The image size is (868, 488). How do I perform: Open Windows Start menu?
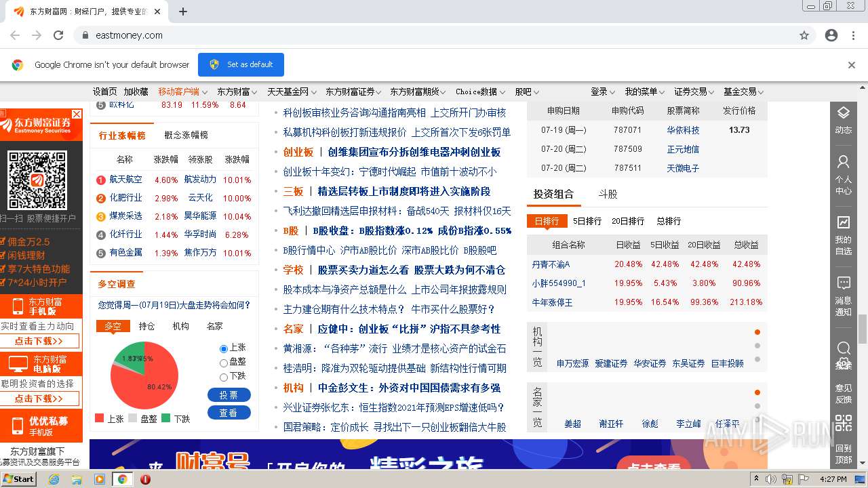point(18,479)
